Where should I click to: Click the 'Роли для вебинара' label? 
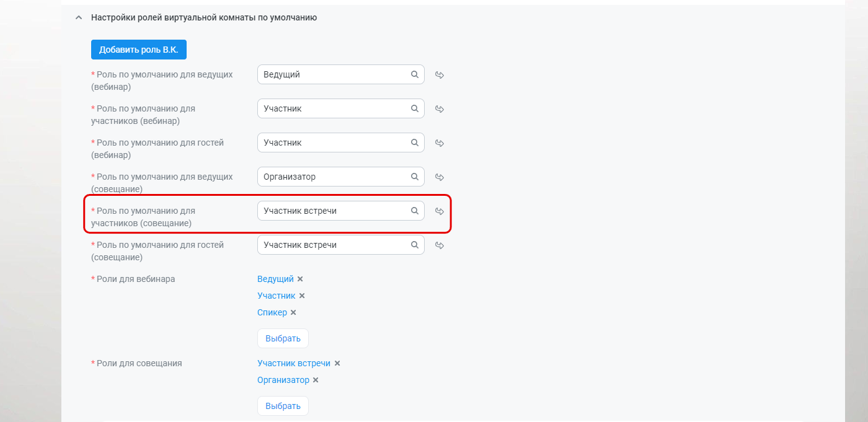(x=136, y=279)
